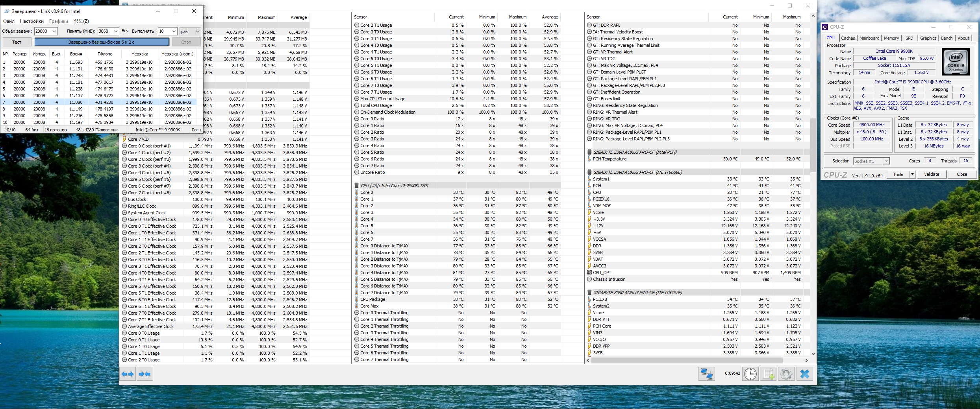Open HWiNFO network remote monitoring icon

[706, 374]
